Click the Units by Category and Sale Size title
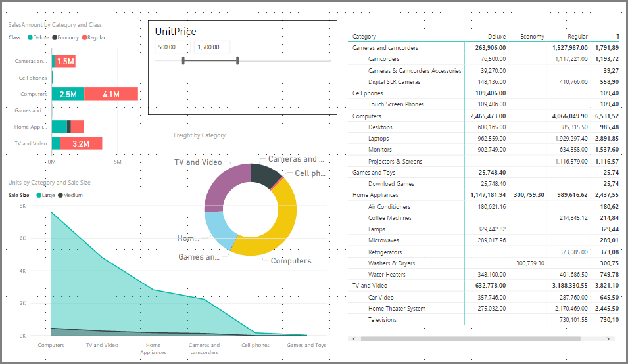This screenshot has height=364, width=628. click(x=49, y=183)
